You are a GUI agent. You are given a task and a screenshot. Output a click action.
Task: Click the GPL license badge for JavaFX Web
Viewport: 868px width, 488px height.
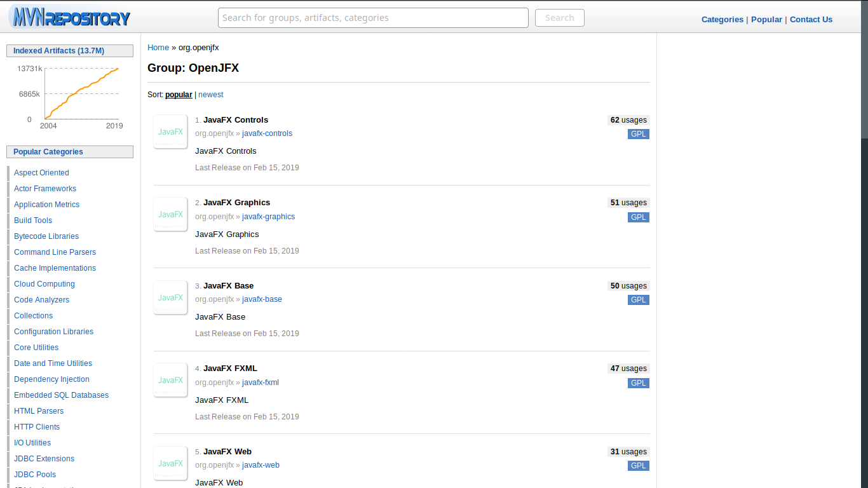pyautogui.click(x=639, y=466)
